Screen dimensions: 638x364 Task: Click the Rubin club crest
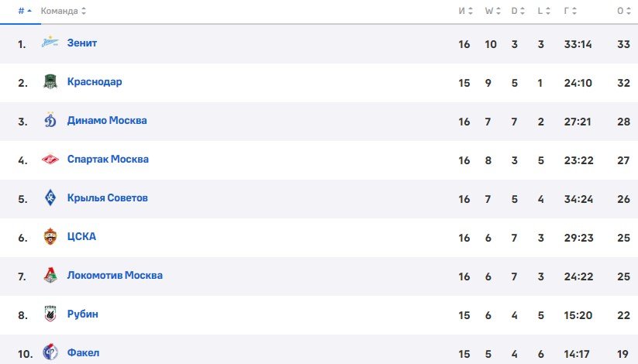50,314
